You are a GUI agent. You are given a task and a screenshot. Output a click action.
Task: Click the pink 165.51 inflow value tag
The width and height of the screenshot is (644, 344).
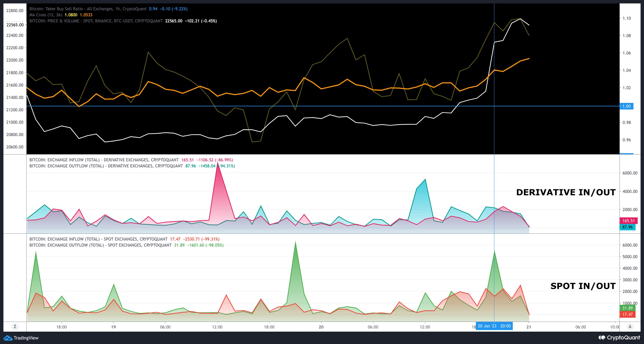[628, 221]
